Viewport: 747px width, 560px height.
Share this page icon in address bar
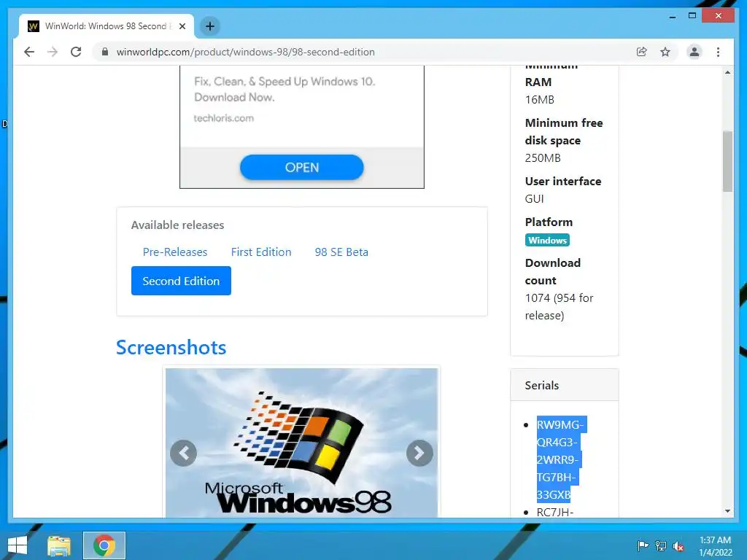click(642, 52)
